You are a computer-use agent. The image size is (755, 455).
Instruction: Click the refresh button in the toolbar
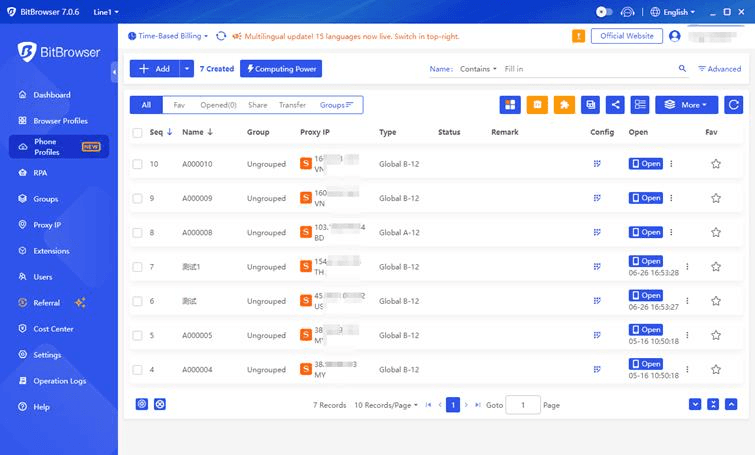click(733, 104)
